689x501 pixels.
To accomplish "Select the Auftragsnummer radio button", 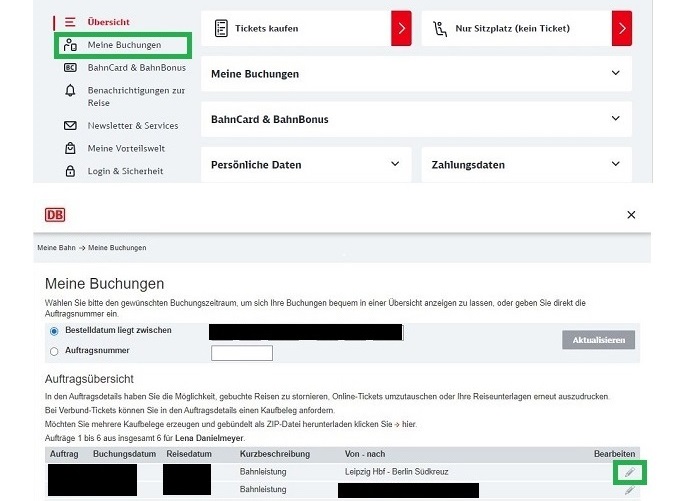I will coord(54,351).
